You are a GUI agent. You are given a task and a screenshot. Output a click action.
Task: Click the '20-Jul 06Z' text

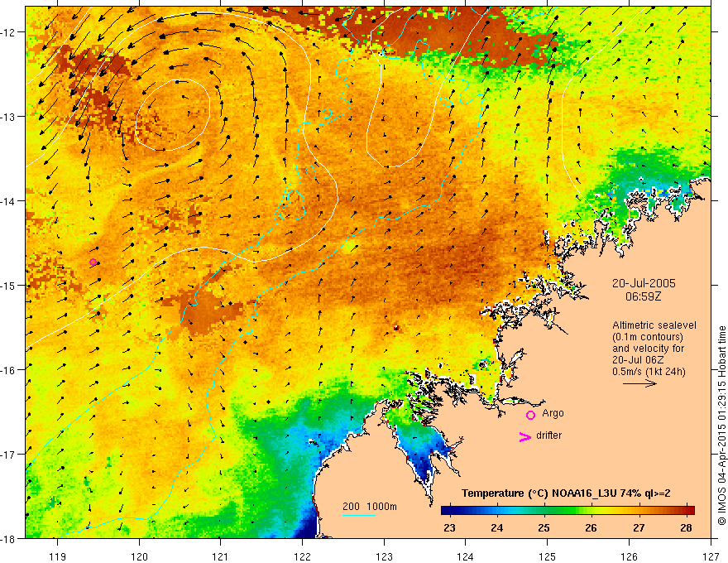coord(638,360)
